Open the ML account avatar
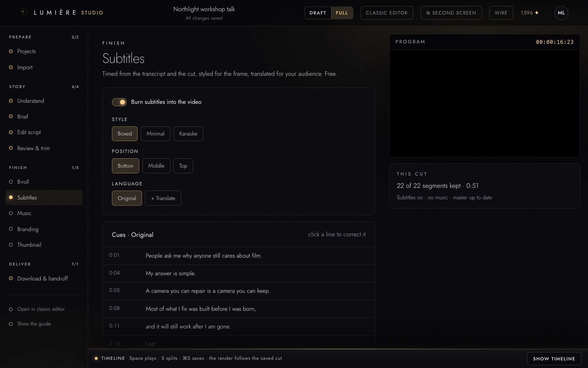 561,13
